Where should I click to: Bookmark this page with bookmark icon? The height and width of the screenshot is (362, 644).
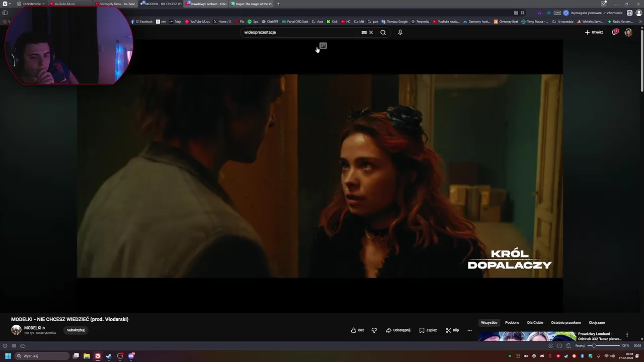click(x=522, y=13)
